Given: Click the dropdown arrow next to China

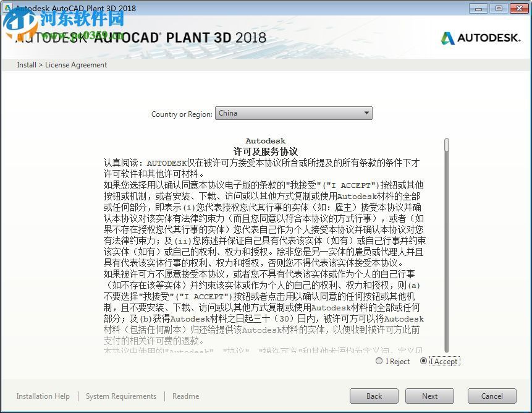Looking at the screenshot, I should click(368, 113).
